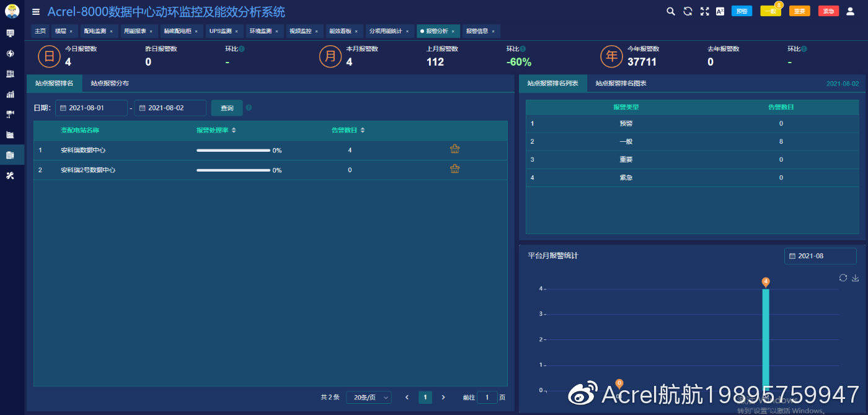The image size is (868, 415).
Task: Click basket icon in 安科瑞数据中心 row
Action: click(454, 149)
